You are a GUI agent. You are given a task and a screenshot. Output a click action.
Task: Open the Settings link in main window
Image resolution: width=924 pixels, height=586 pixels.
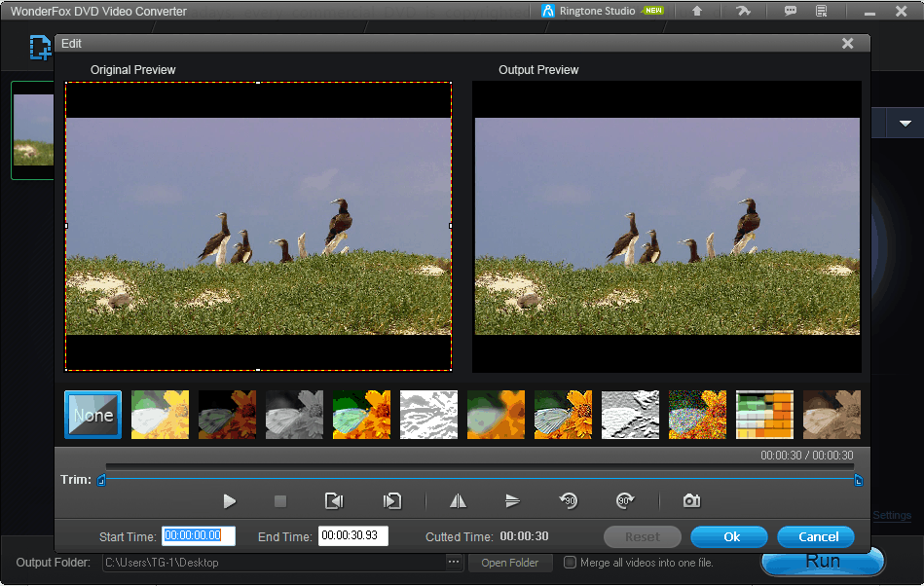(x=892, y=515)
